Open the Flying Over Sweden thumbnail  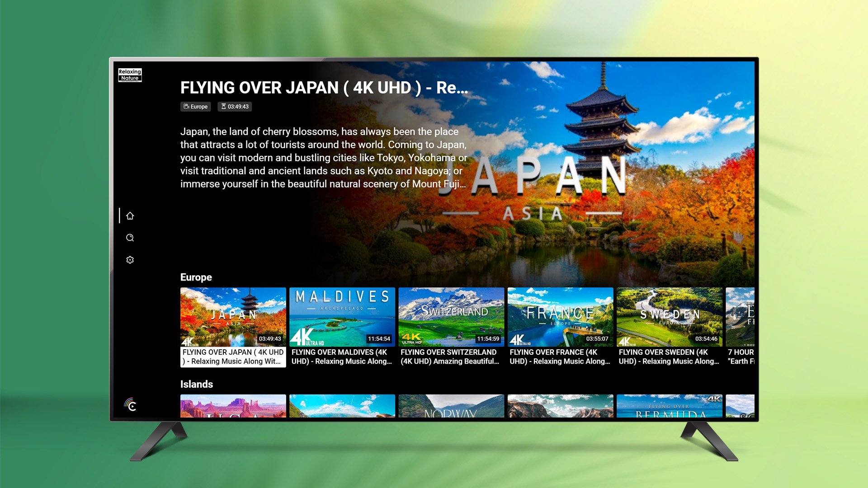(x=669, y=317)
